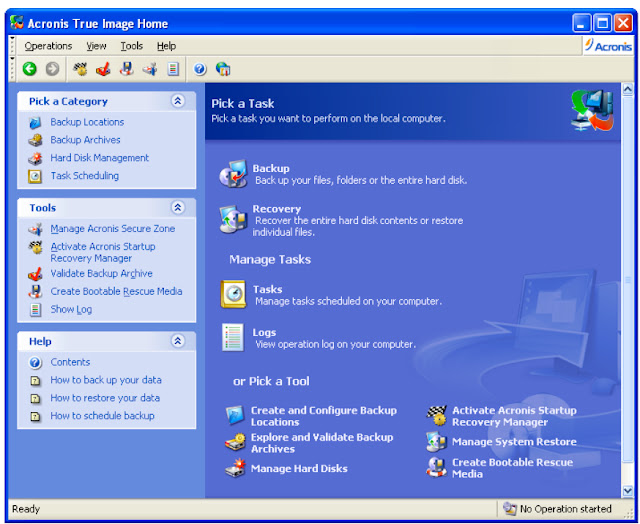Viewport: 640px width, 524px height.
Task: Click the large Recovery task icon
Action: 233,219
